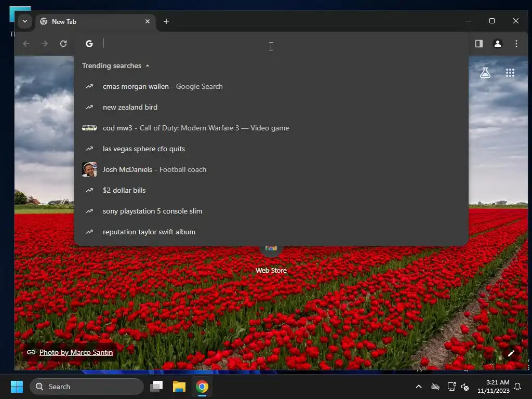Open the Windows Start menu

coord(17,387)
